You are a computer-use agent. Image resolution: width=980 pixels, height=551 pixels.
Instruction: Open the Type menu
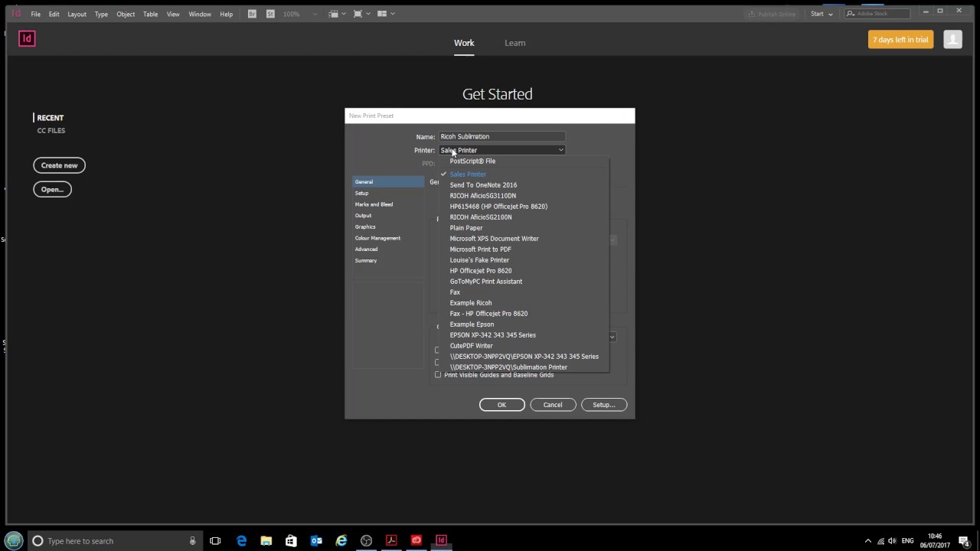coord(101,14)
